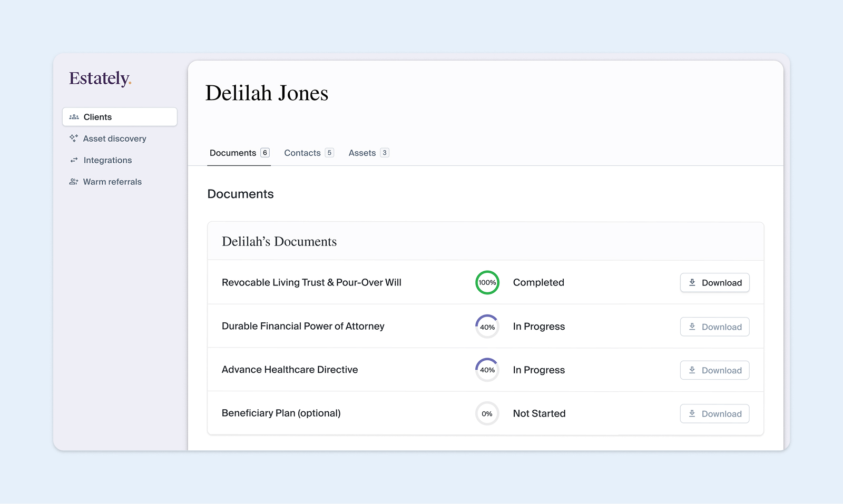
Task: Open the Assets tab
Action: (362, 153)
